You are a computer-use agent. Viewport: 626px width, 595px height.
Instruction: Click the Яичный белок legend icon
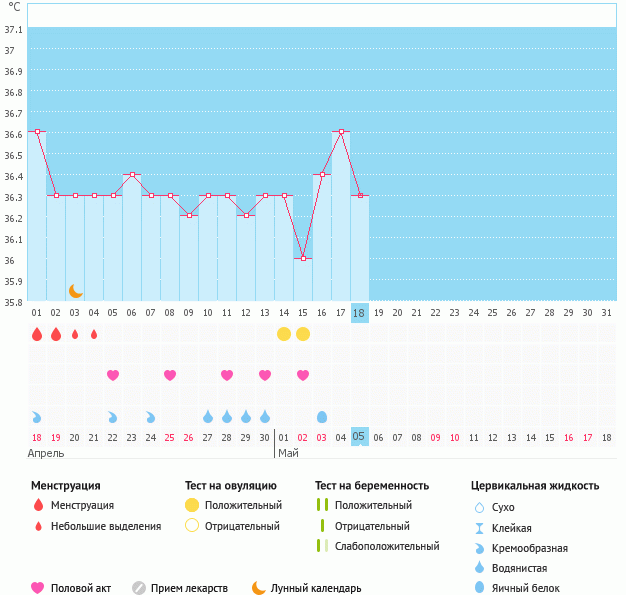479,588
